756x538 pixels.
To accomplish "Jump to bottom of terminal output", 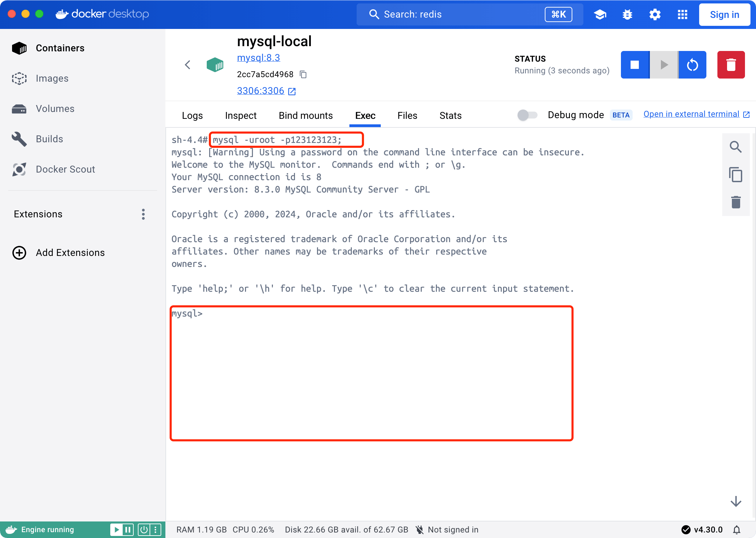I will coord(736,501).
